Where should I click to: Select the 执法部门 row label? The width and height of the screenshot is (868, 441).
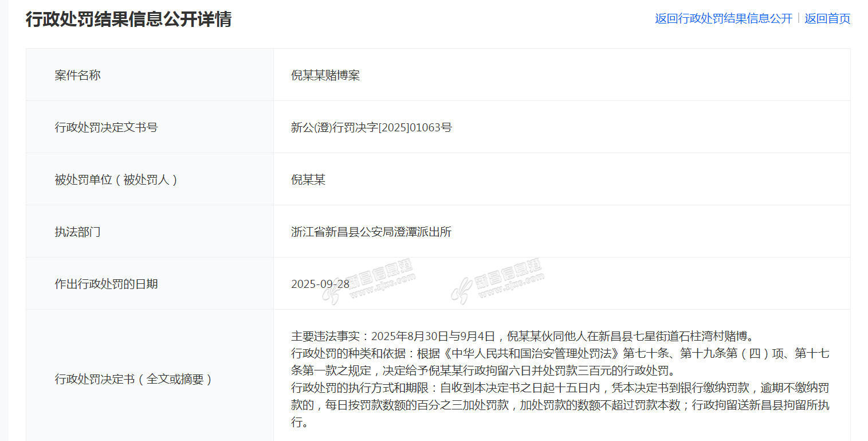coord(78,232)
